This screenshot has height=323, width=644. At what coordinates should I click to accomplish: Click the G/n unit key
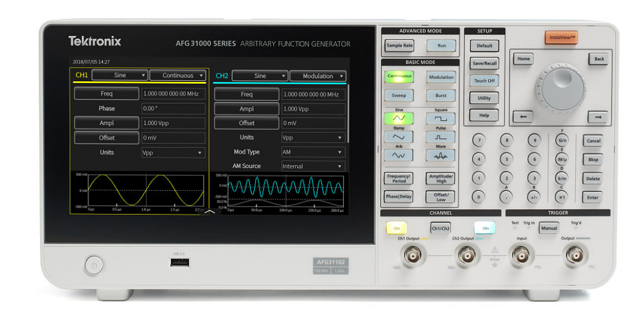(x=562, y=140)
